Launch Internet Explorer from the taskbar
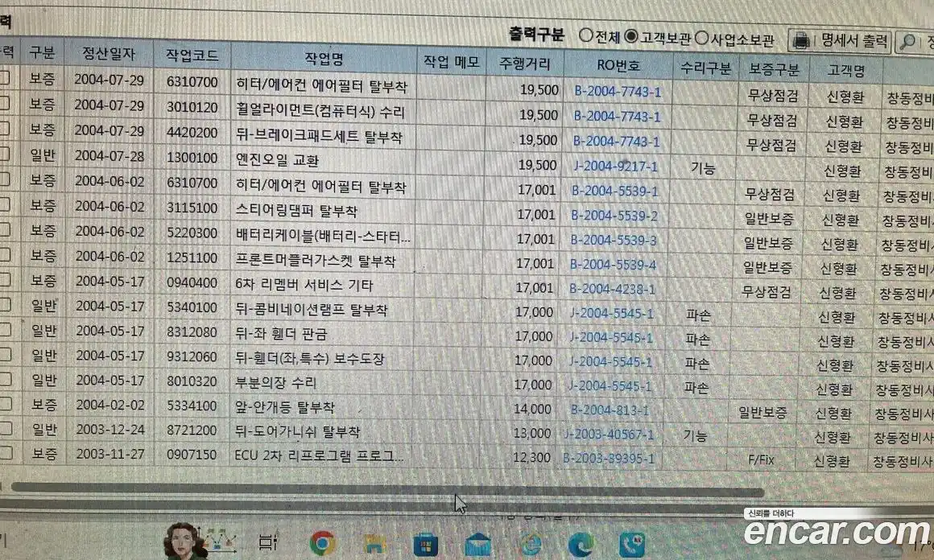 [x=530, y=545]
